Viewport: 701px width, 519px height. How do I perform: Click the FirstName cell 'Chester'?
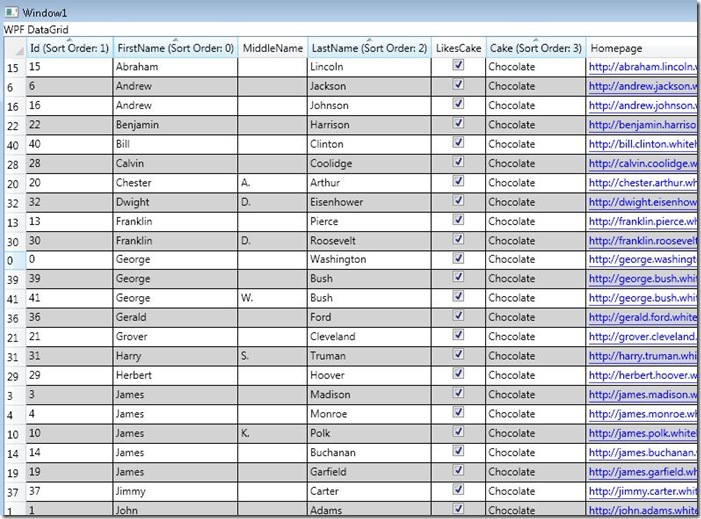pos(175,182)
